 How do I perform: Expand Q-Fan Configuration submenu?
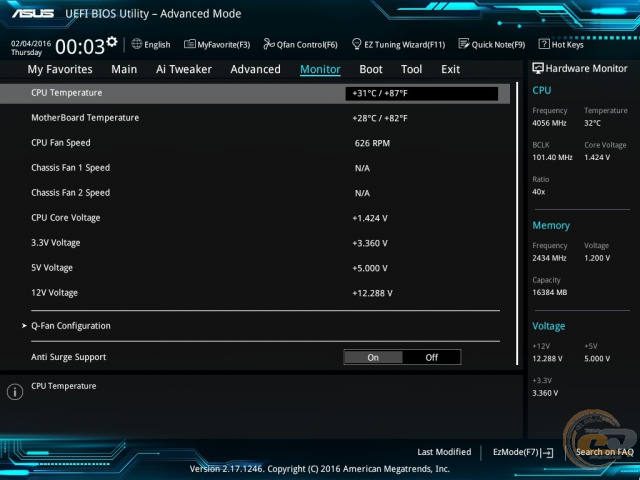71,326
